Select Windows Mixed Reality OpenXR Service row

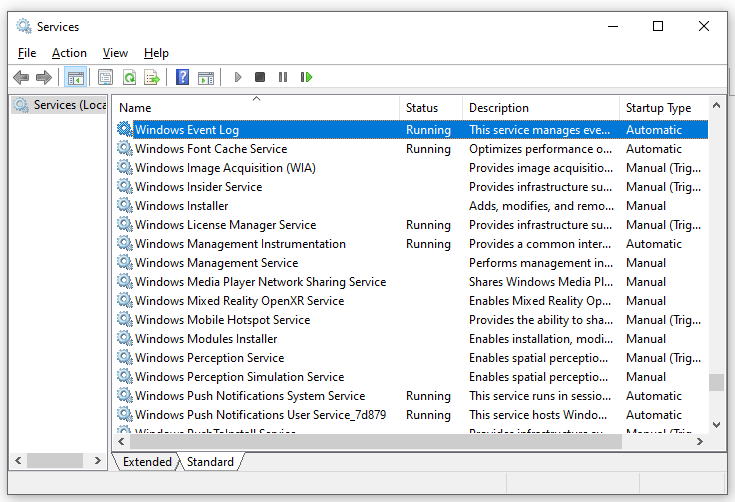[x=412, y=300]
